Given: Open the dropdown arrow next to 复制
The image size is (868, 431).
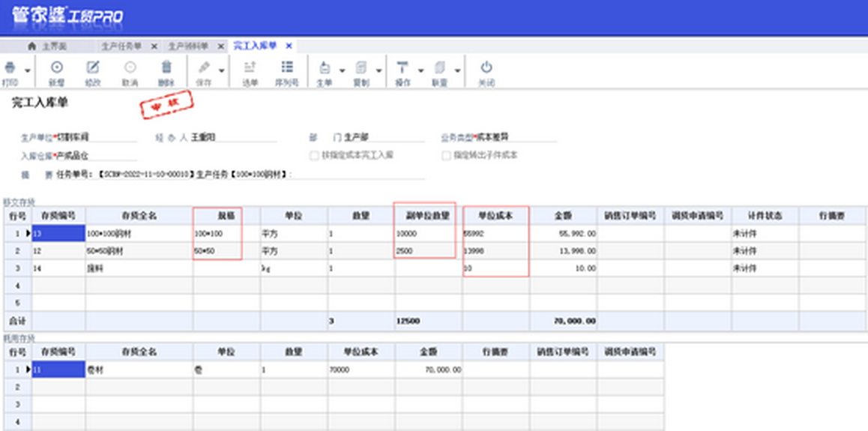Looking at the screenshot, I should point(379,71).
